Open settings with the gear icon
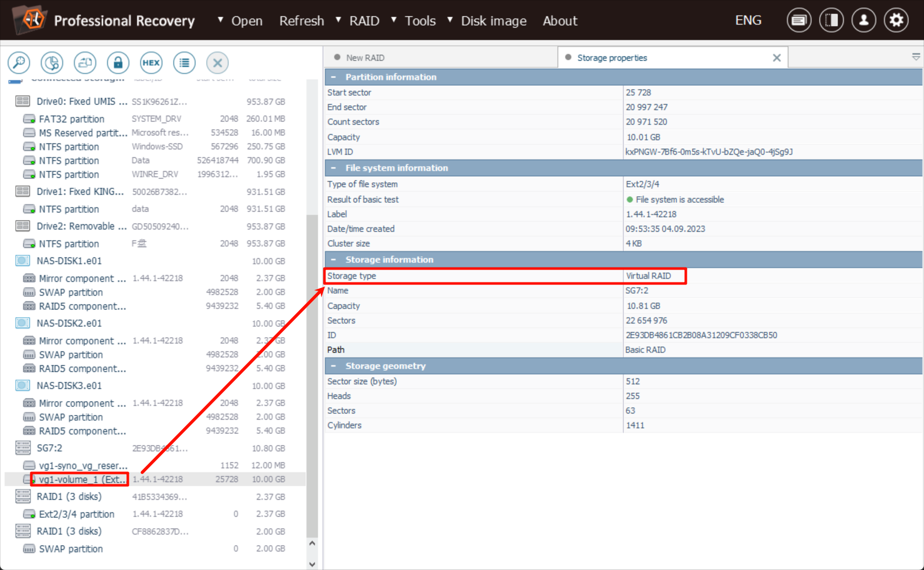924x570 pixels. tap(896, 21)
